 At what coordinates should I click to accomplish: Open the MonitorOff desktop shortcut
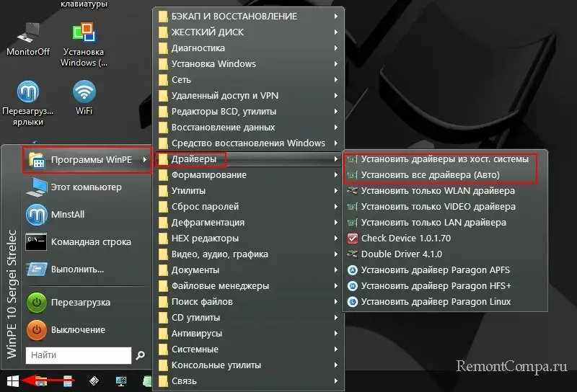pyautogui.click(x=28, y=39)
